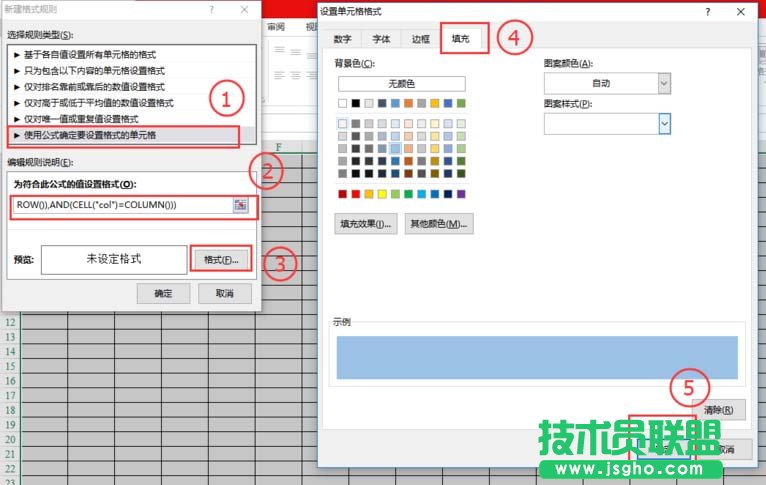766x485 pixels.
Task: Pick the orange-yellow standard color swatch
Action: pos(369,194)
